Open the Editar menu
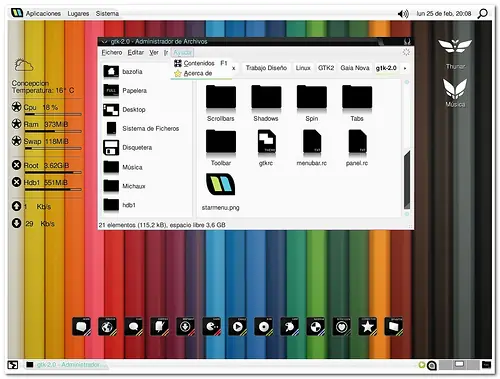This screenshot has width=500, height=379. [136, 53]
